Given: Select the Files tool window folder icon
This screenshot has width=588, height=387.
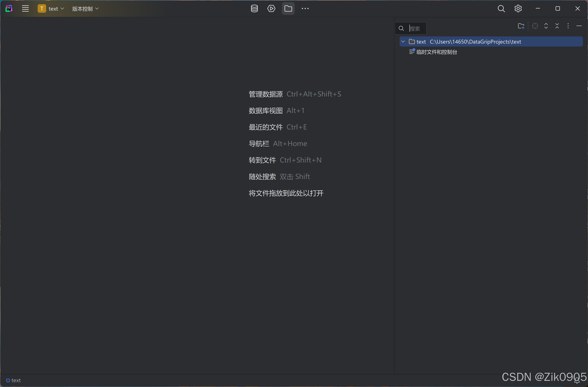Looking at the screenshot, I should (x=288, y=8).
